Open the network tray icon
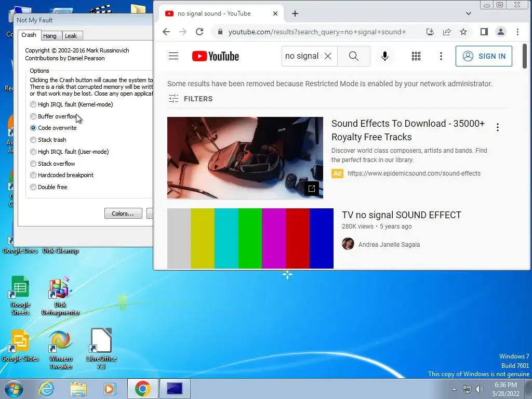The height and width of the screenshot is (399, 532). tap(467, 389)
